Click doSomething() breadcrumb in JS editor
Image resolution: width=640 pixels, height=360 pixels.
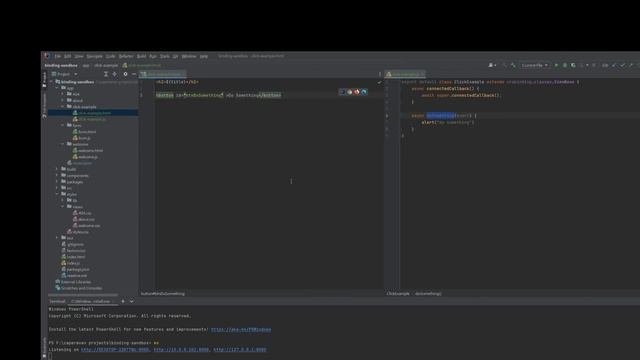428,293
